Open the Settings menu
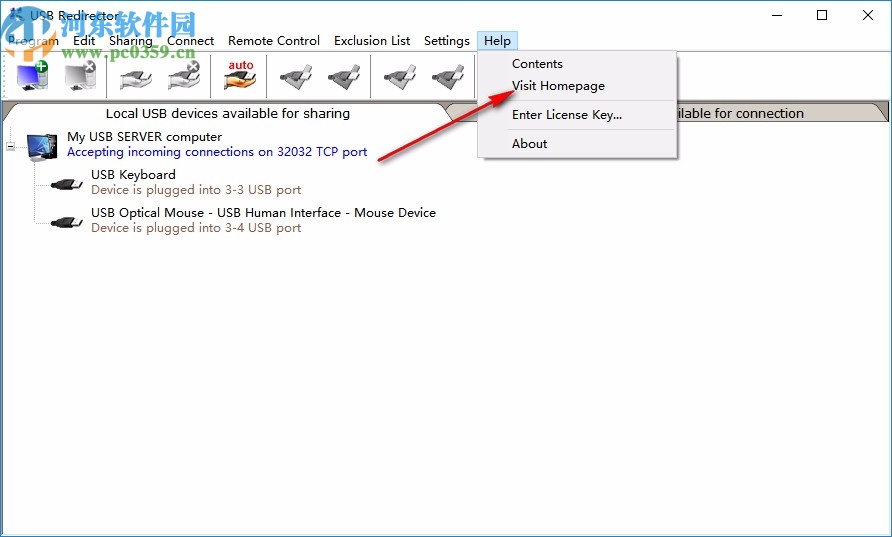 click(447, 41)
